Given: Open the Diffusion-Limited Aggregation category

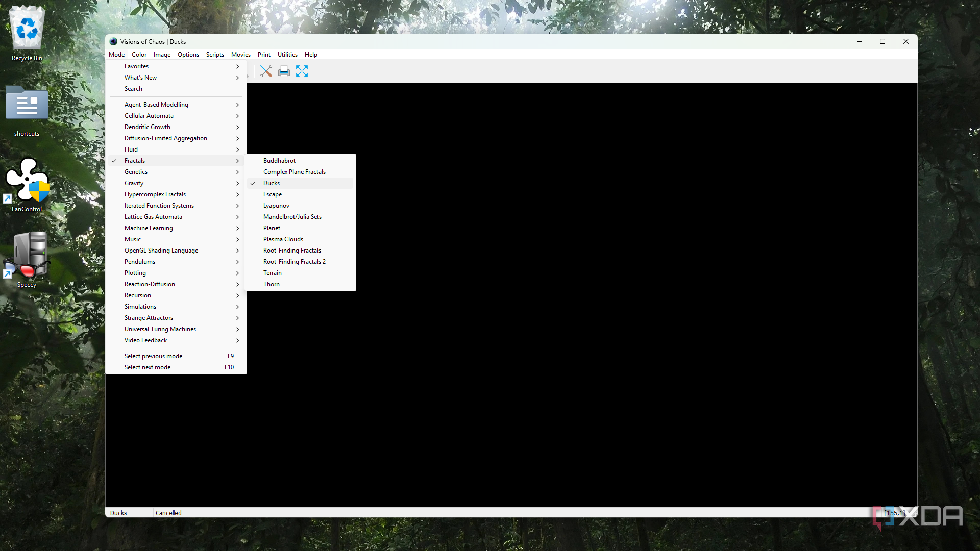Looking at the screenshot, I should pos(176,138).
